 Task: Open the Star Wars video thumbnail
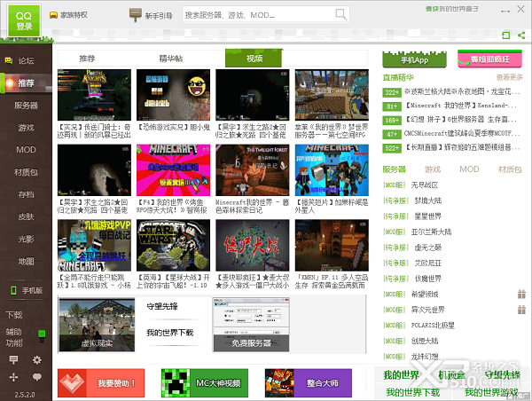[x=174, y=245]
